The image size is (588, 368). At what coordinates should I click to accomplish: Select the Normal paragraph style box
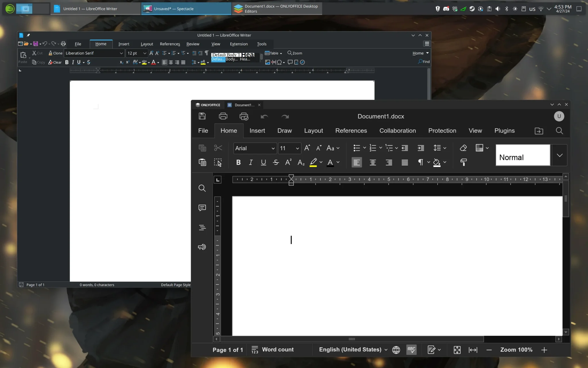pos(523,155)
